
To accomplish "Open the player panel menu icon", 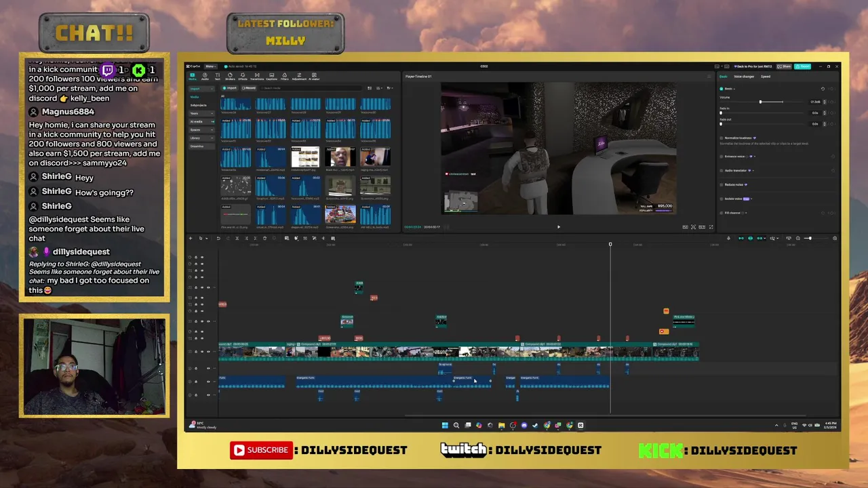I will (x=709, y=77).
